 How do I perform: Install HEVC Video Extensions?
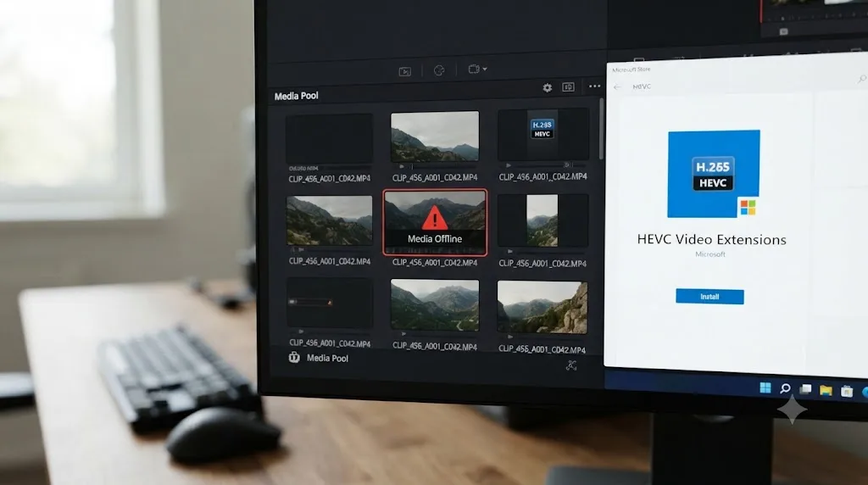709,296
